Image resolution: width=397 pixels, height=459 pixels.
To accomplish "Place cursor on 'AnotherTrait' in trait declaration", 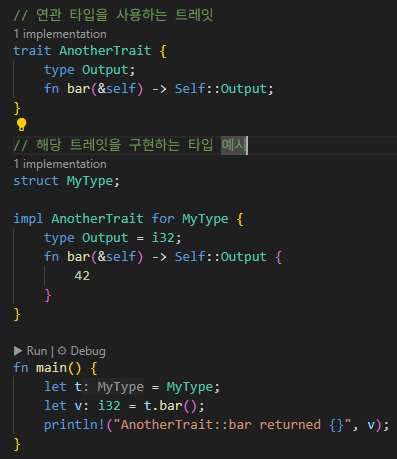I will pyautogui.click(x=105, y=51).
